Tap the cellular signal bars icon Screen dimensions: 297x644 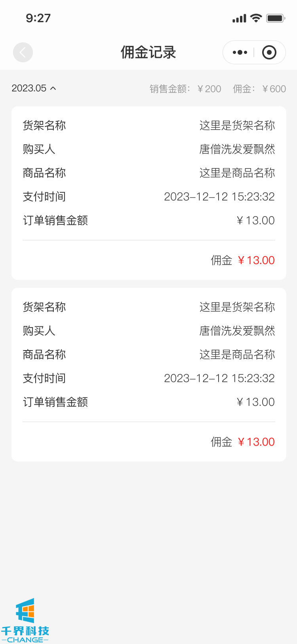coord(239,18)
